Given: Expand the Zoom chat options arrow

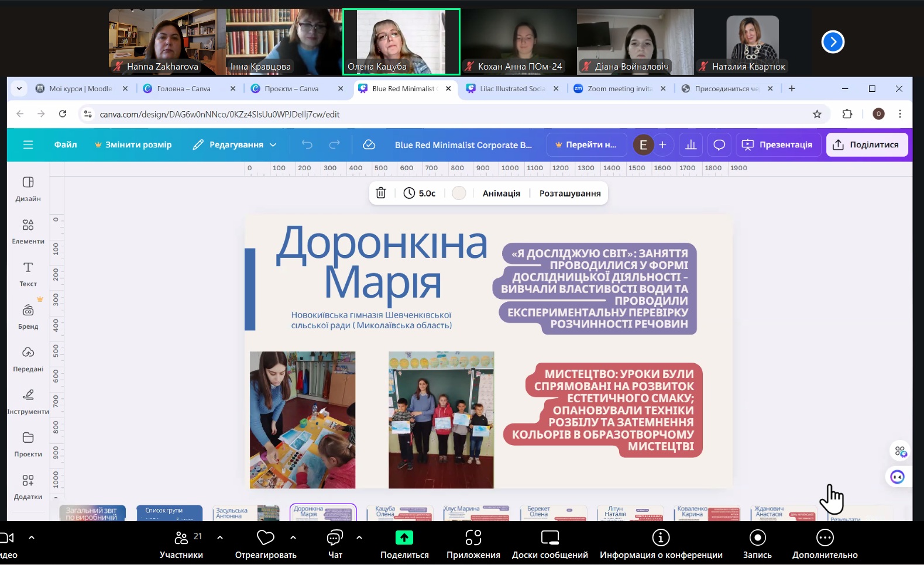Looking at the screenshot, I should coord(359,537).
